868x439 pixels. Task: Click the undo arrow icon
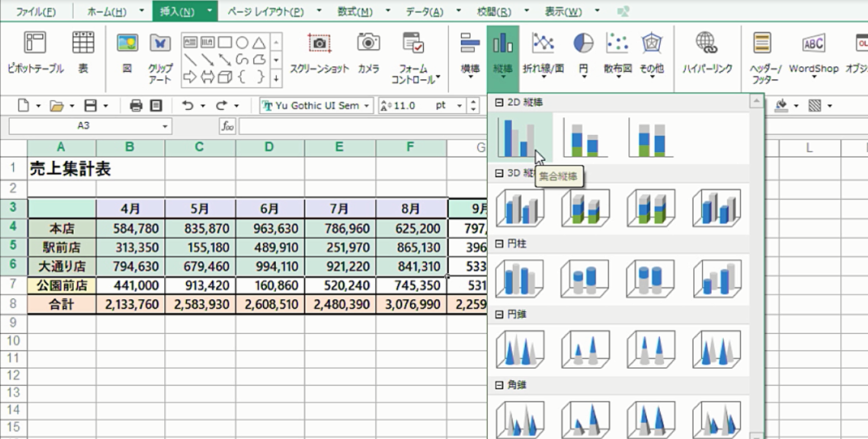[187, 106]
